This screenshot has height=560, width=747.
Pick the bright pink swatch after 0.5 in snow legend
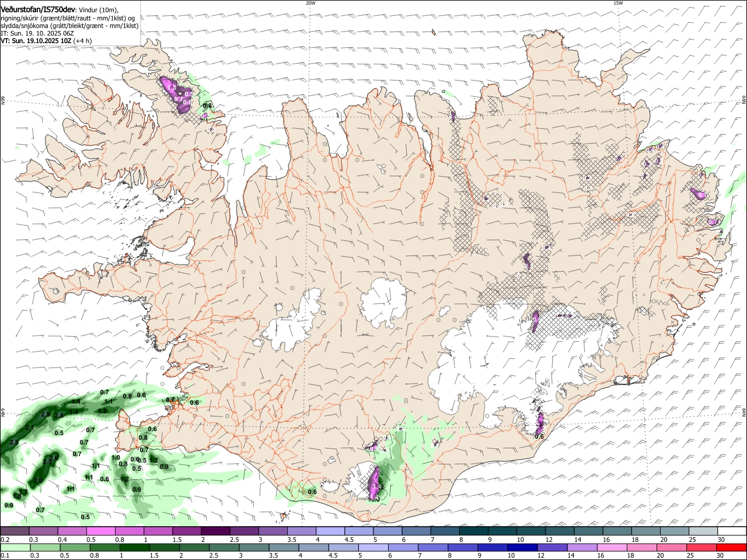pos(100,531)
